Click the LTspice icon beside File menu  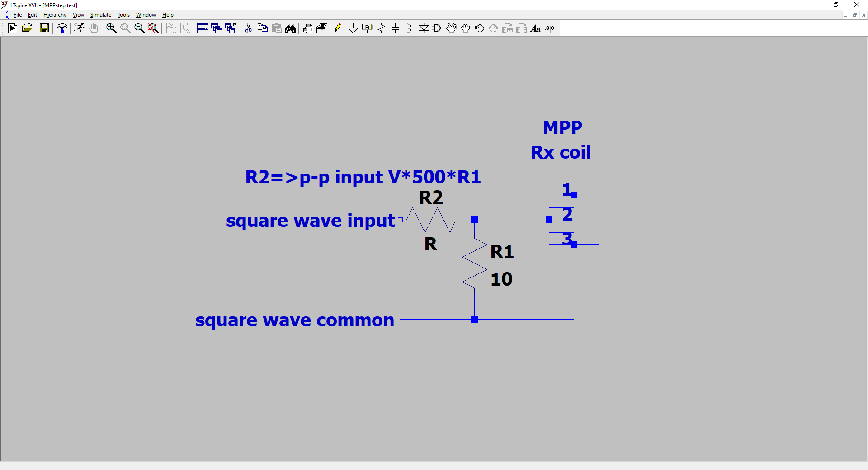click(x=5, y=15)
